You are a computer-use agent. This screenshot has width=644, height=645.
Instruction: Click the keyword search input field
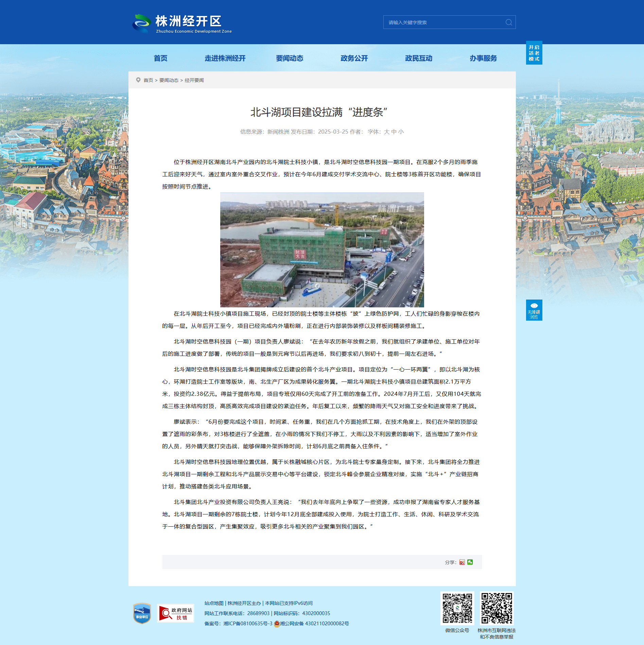tap(443, 22)
